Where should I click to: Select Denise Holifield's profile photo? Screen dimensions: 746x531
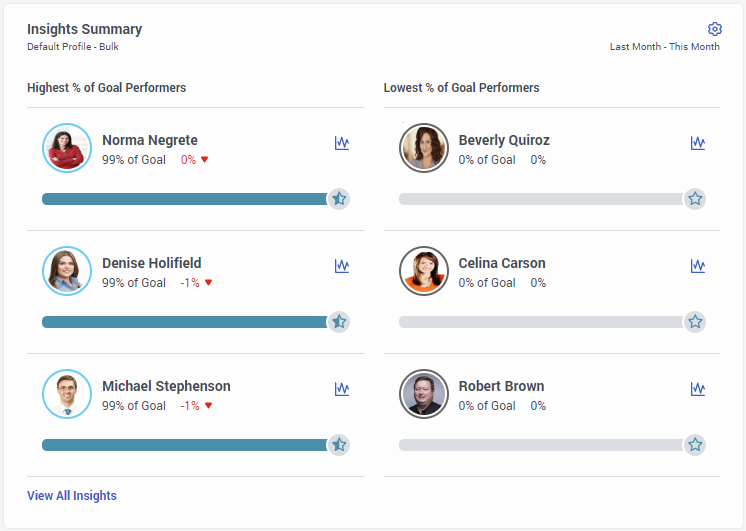click(x=67, y=271)
